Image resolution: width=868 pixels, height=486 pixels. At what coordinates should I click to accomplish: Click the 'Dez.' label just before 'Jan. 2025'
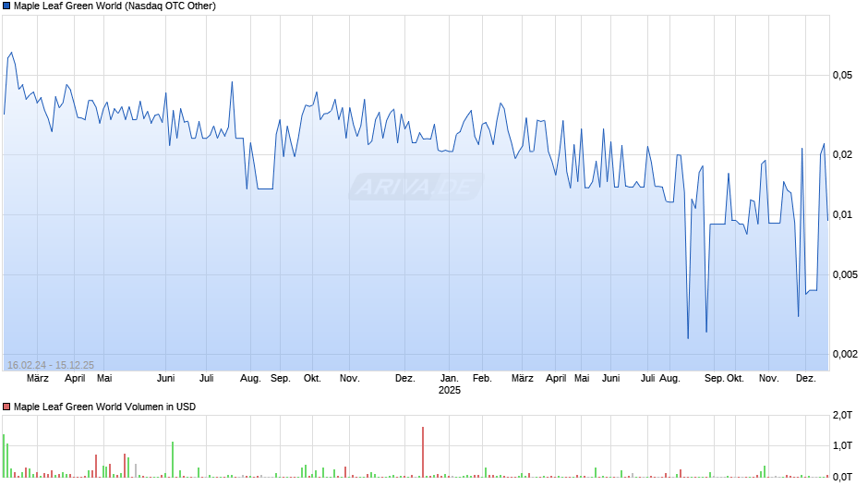405,378
